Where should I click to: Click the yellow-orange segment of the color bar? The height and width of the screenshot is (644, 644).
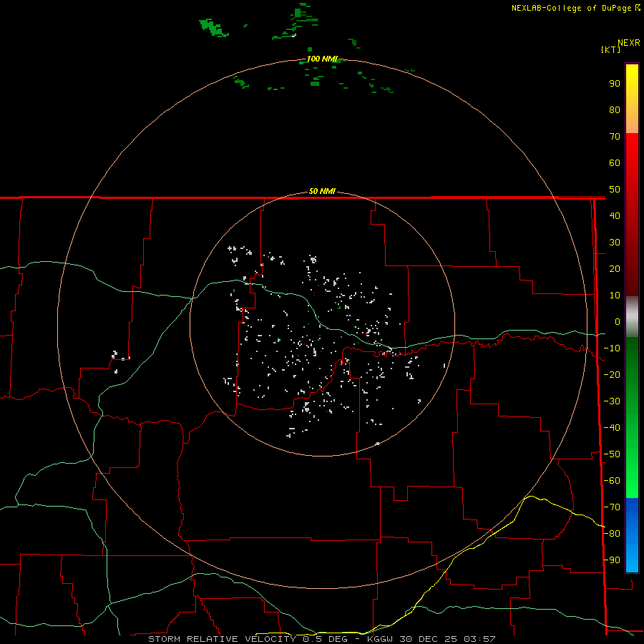pyautogui.click(x=632, y=99)
